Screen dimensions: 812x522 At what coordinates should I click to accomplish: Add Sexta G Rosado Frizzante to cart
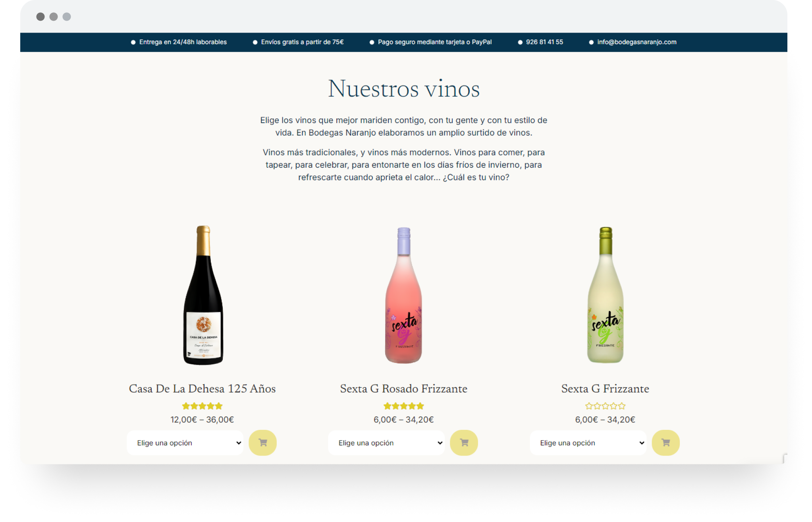(x=464, y=443)
